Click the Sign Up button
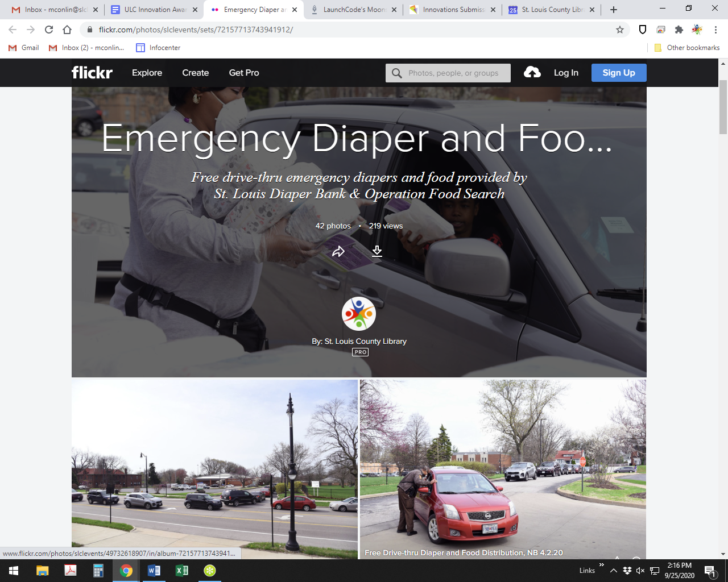Screen dimensions: 728x582 (619, 73)
